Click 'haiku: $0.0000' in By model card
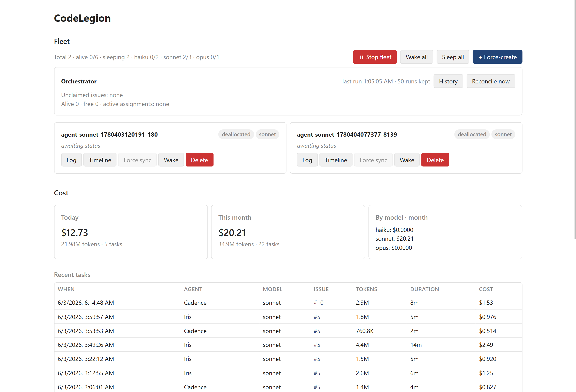Screen dimensions: 576x392 pos(394,230)
